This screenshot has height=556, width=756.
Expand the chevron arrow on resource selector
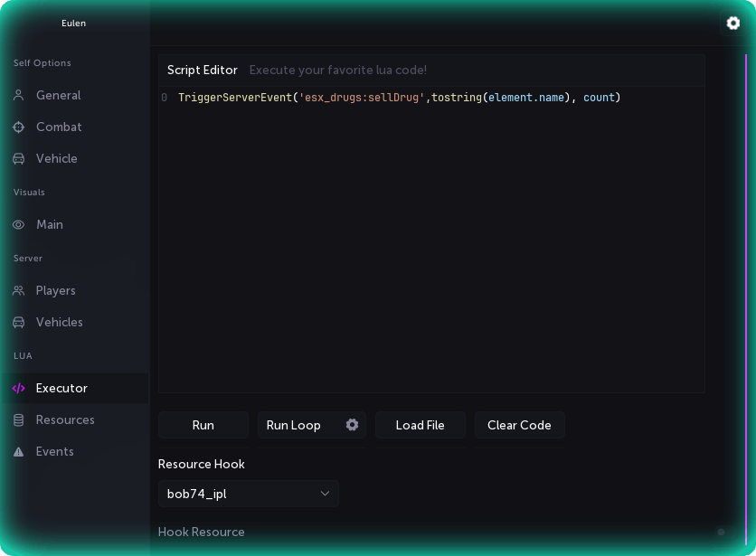click(x=326, y=494)
